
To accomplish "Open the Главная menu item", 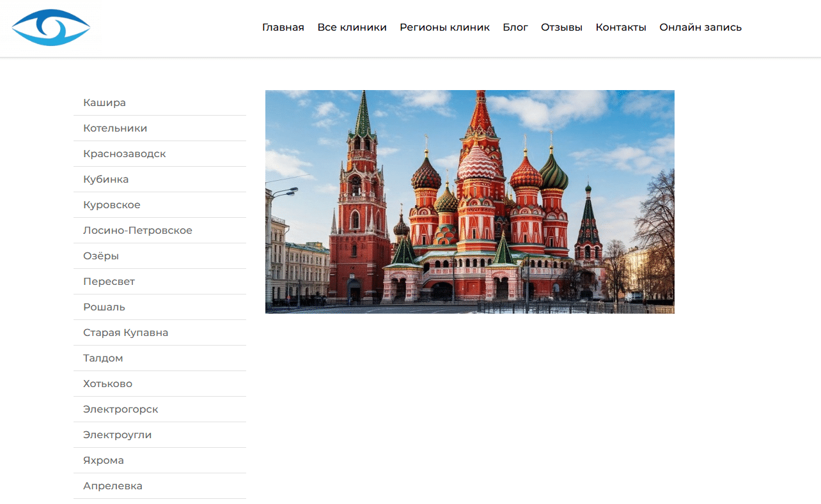I will pos(283,27).
